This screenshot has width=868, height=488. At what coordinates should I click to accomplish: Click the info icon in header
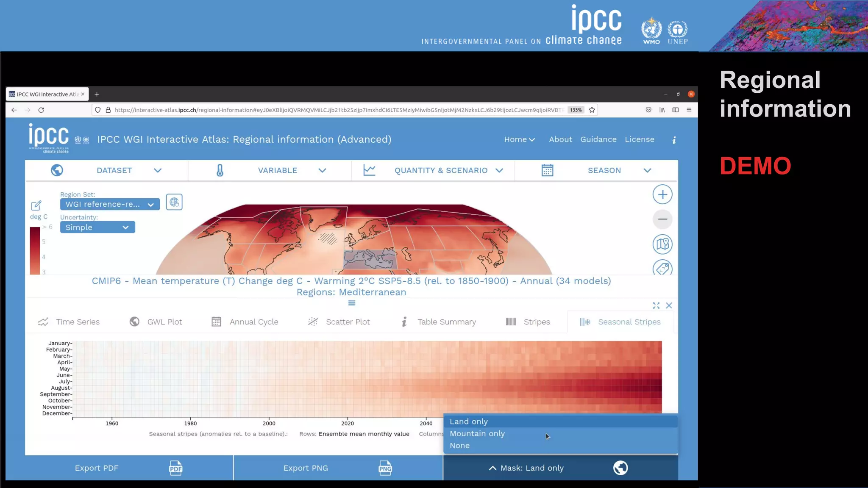coord(674,140)
